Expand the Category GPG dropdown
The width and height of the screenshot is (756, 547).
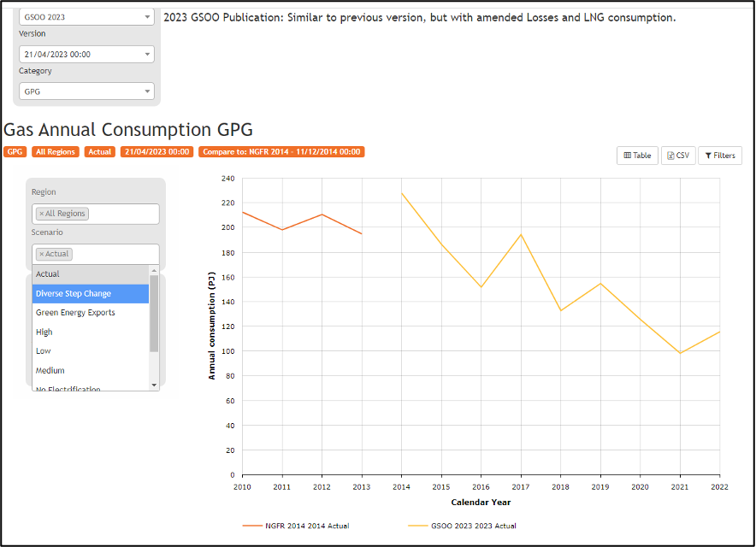[86, 91]
